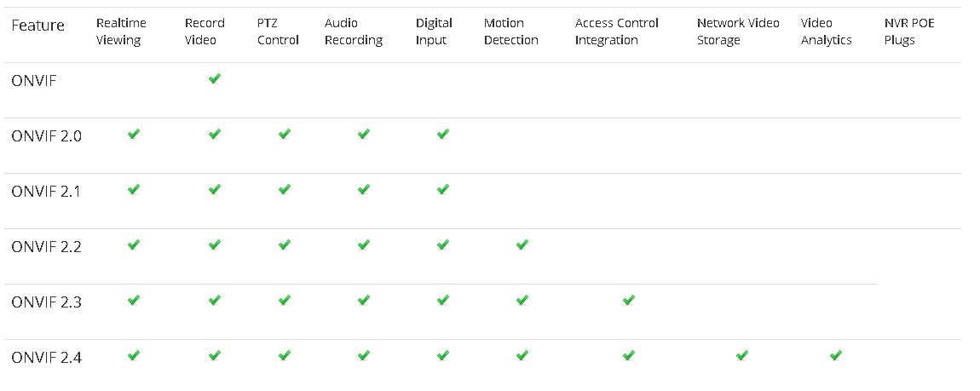Click the ONVIF Record Video checkmark

[215, 78]
